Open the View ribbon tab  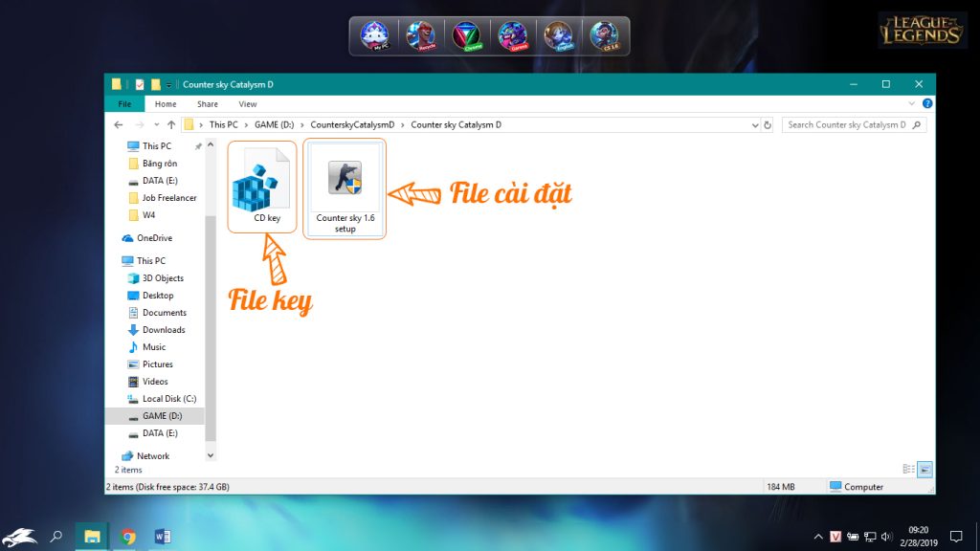(248, 103)
